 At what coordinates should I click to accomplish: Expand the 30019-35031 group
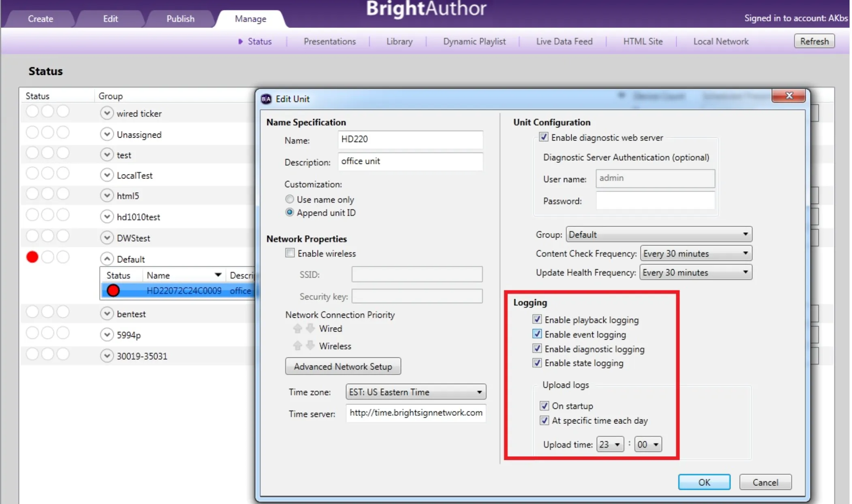[107, 356]
